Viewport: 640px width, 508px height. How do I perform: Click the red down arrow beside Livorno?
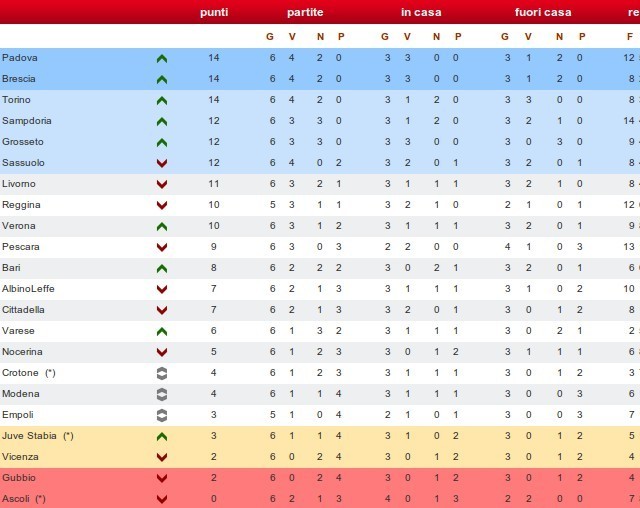tap(162, 184)
